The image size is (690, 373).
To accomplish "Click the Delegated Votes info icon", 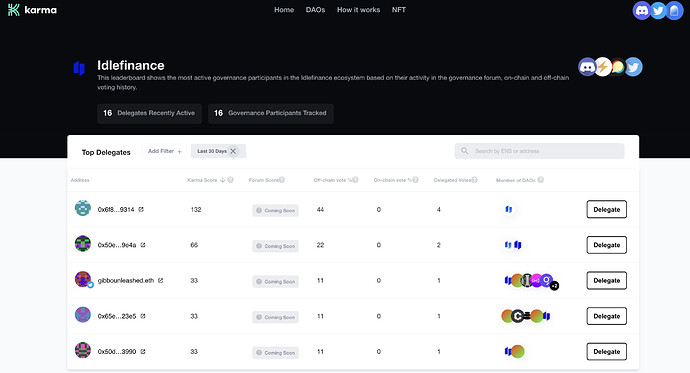I will pos(475,180).
